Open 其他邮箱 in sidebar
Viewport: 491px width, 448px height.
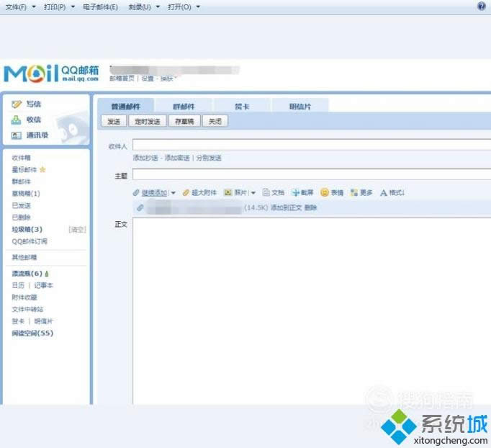click(x=24, y=258)
